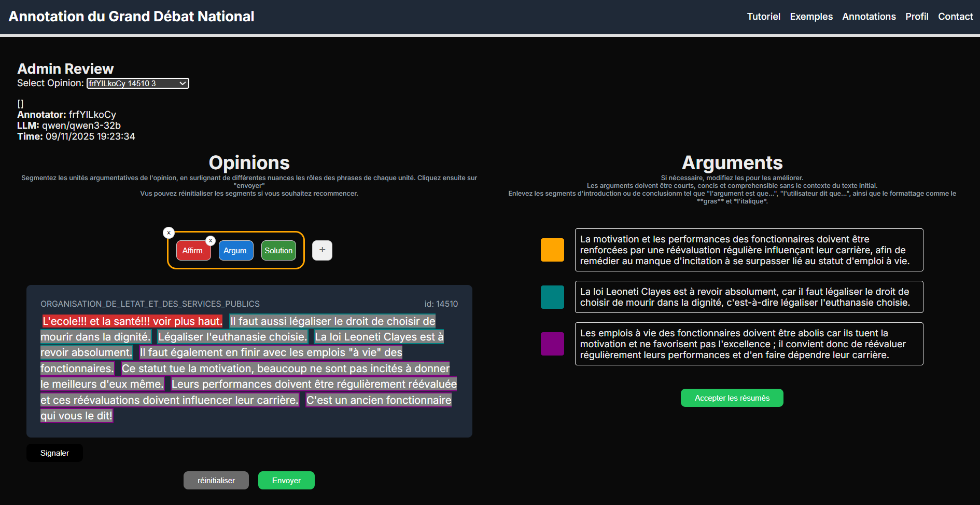Click the Annotator name frfYILkoCy
Image resolution: width=980 pixels, height=505 pixels.
(x=92, y=115)
